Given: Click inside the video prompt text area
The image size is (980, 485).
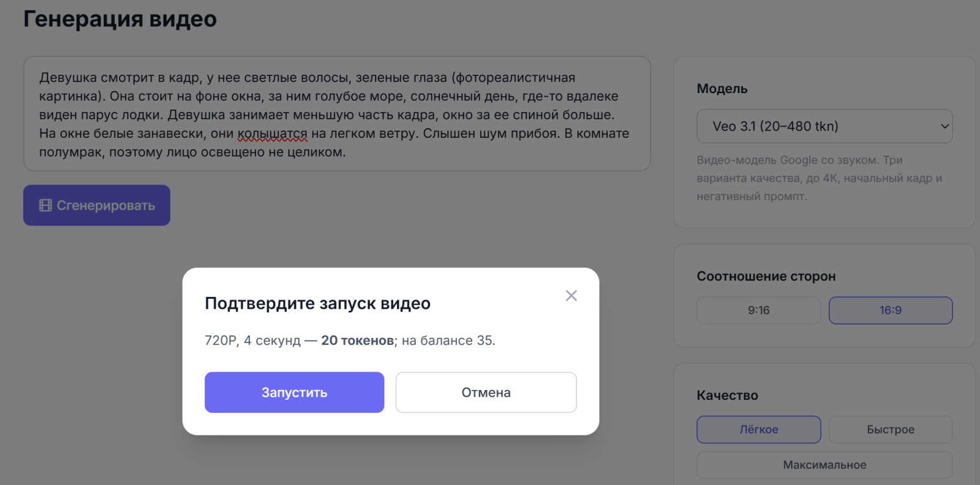Looking at the screenshot, I should [x=337, y=114].
